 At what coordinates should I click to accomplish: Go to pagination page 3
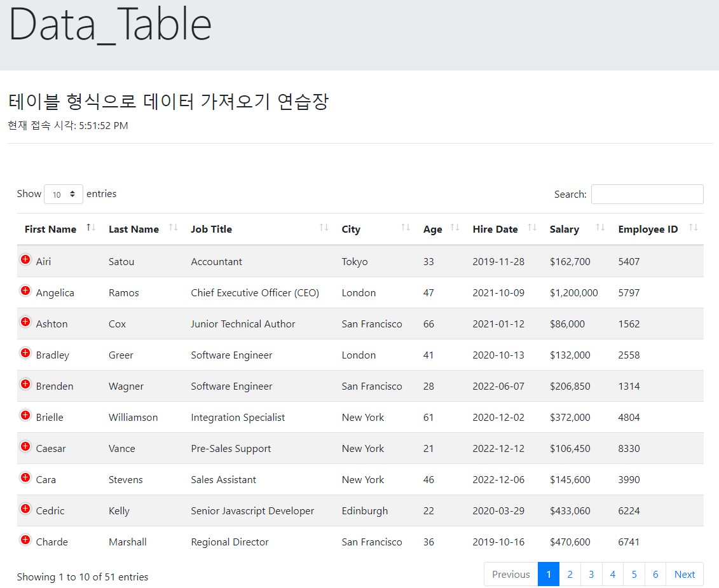[x=591, y=574]
